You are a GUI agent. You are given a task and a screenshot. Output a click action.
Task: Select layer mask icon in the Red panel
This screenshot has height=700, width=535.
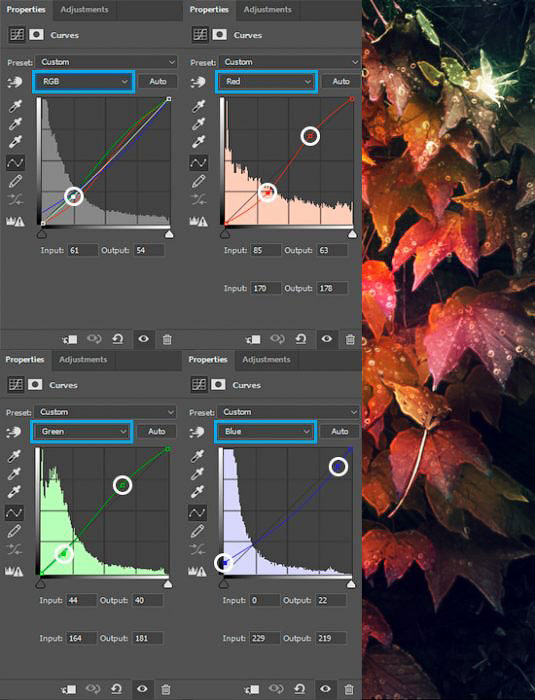click(219, 34)
